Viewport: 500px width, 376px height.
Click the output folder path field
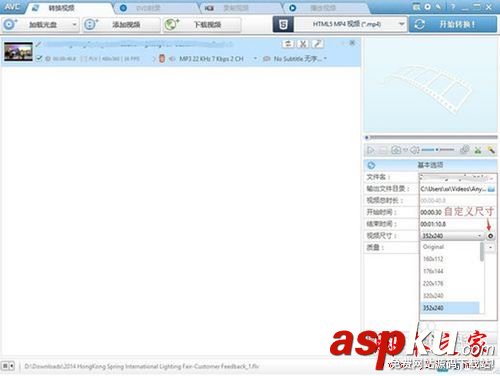coord(453,189)
